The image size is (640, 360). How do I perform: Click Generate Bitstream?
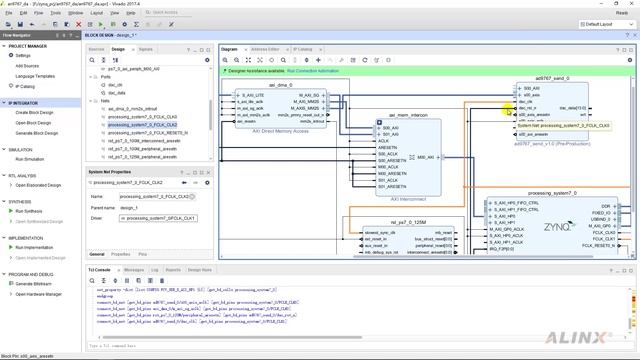click(x=33, y=284)
